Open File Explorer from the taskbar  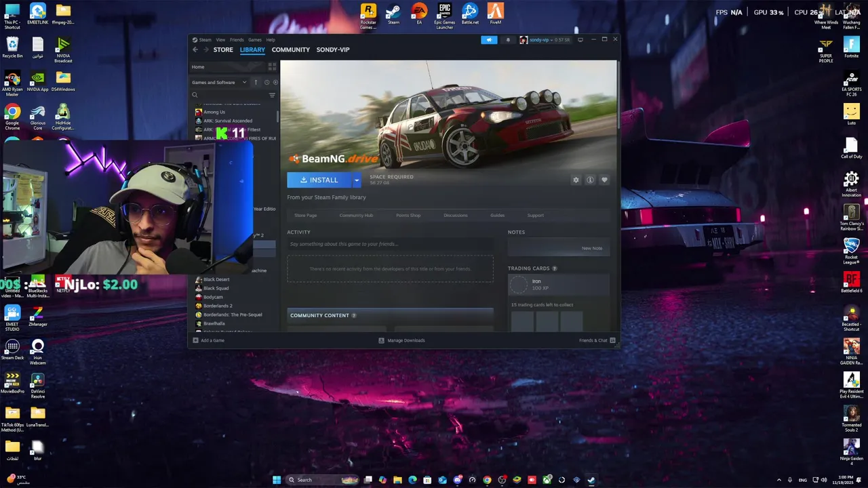397,480
